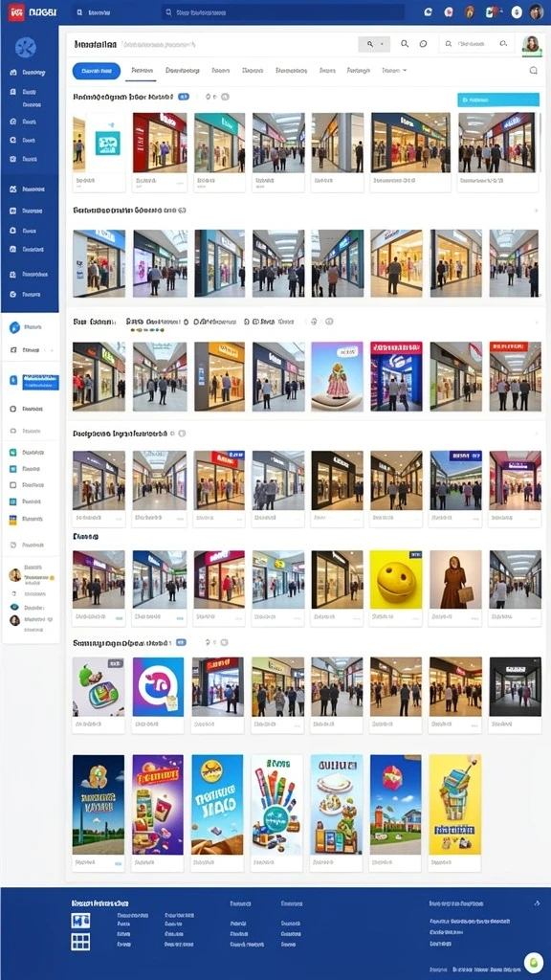551x980 pixels.
Task: Click the white circular icon beside the top-bar avatar
Action: (x=517, y=11)
